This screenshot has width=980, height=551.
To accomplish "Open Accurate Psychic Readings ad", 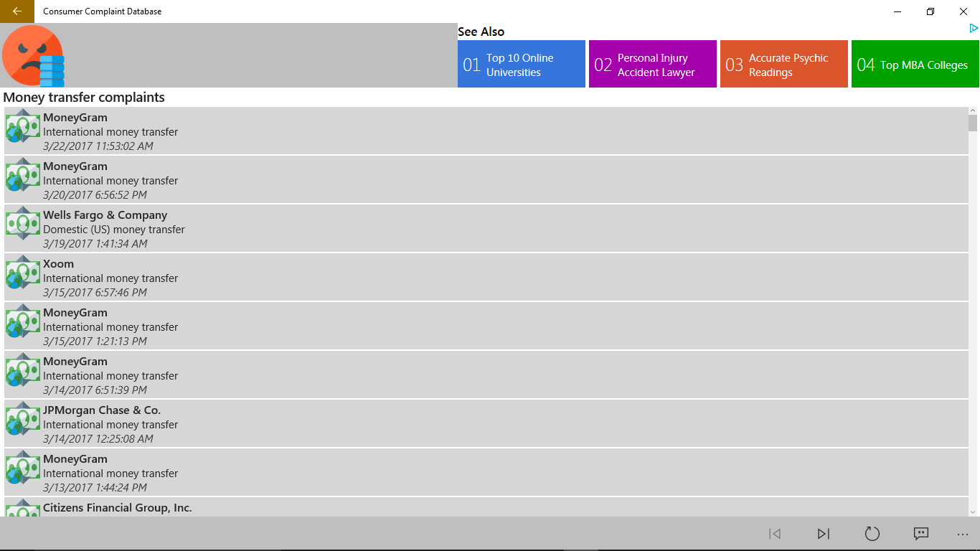I will 784,64.
